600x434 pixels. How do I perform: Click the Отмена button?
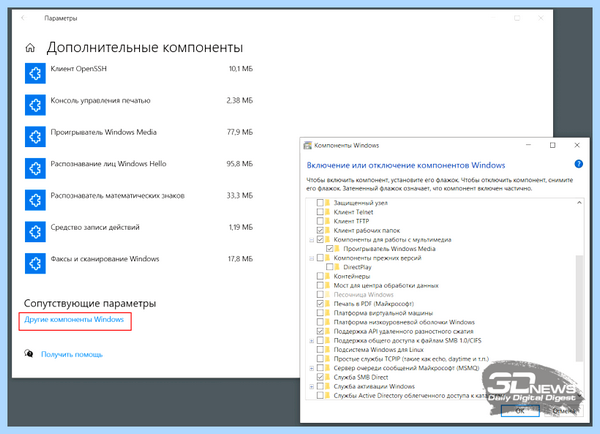(x=564, y=411)
